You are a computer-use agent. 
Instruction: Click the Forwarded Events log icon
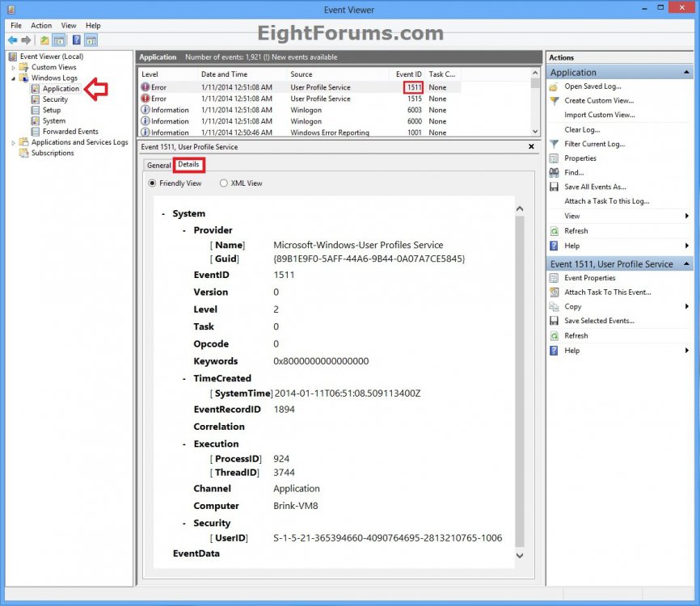[36, 132]
